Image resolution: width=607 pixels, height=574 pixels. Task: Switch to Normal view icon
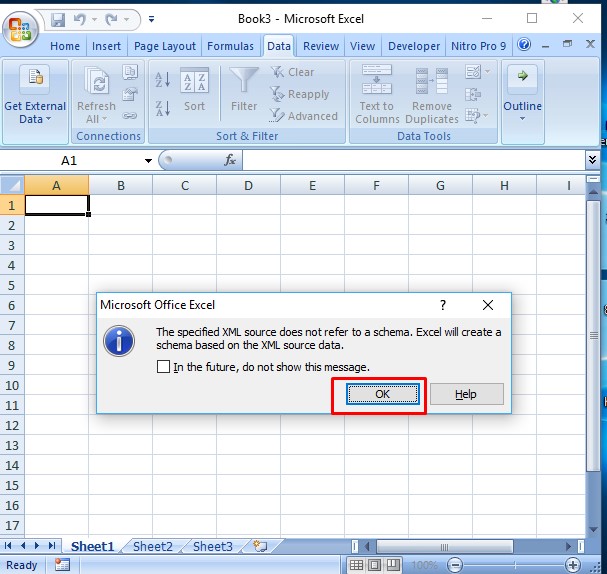point(356,565)
